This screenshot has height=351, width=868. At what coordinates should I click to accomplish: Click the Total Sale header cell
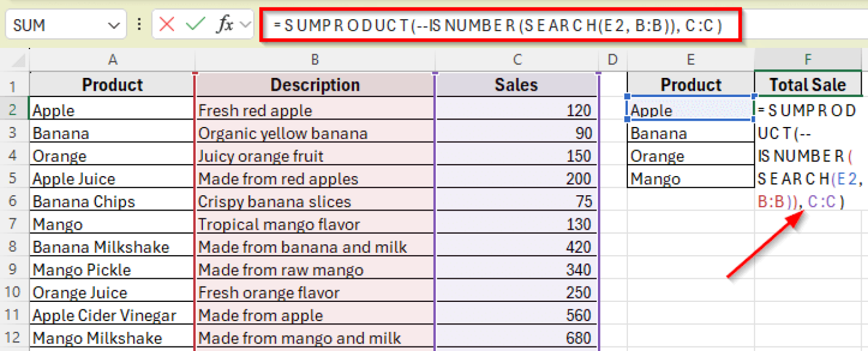click(808, 85)
